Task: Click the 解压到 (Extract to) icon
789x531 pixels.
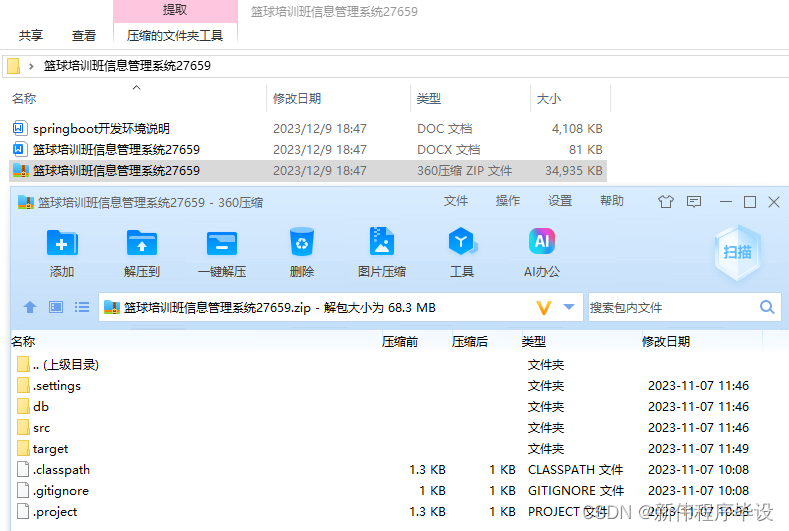Action: 141,244
